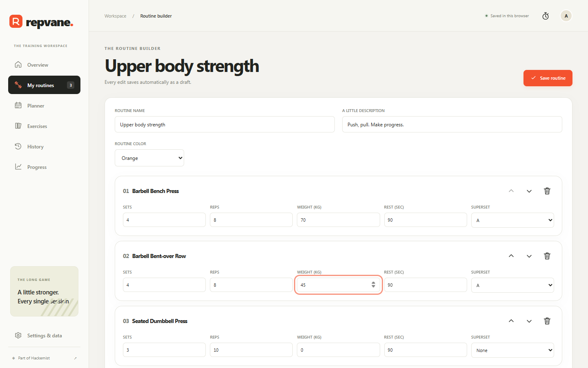Delete the Seated Dumbbell Press exercise
588x368 pixels.
coord(547,321)
